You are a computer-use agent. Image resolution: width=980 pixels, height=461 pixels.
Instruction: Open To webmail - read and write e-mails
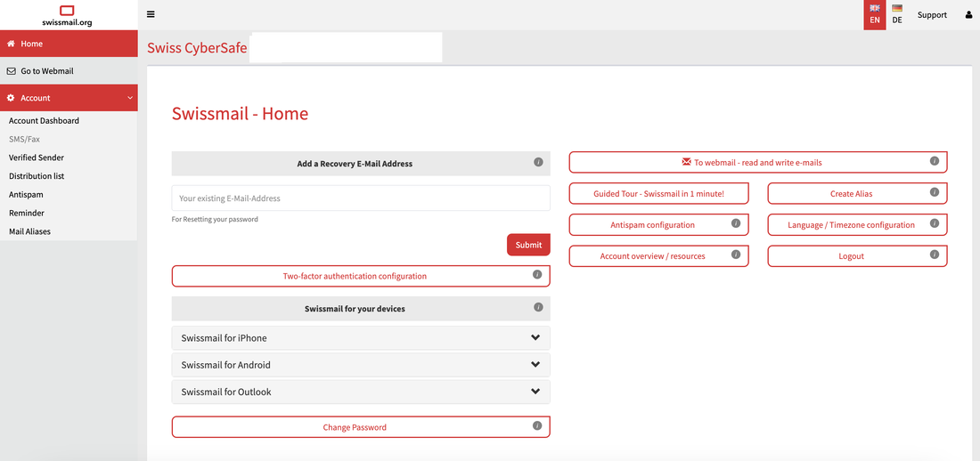(758, 162)
